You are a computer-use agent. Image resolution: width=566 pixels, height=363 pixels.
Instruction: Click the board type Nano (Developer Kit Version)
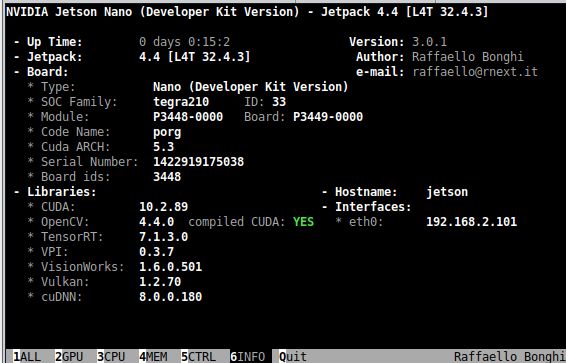(x=251, y=87)
